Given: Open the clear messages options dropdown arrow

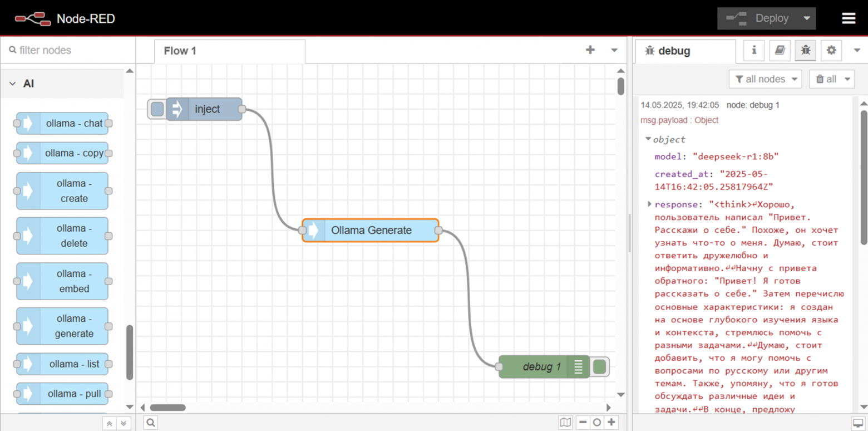Looking at the screenshot, I should click(x=848, y=79).
